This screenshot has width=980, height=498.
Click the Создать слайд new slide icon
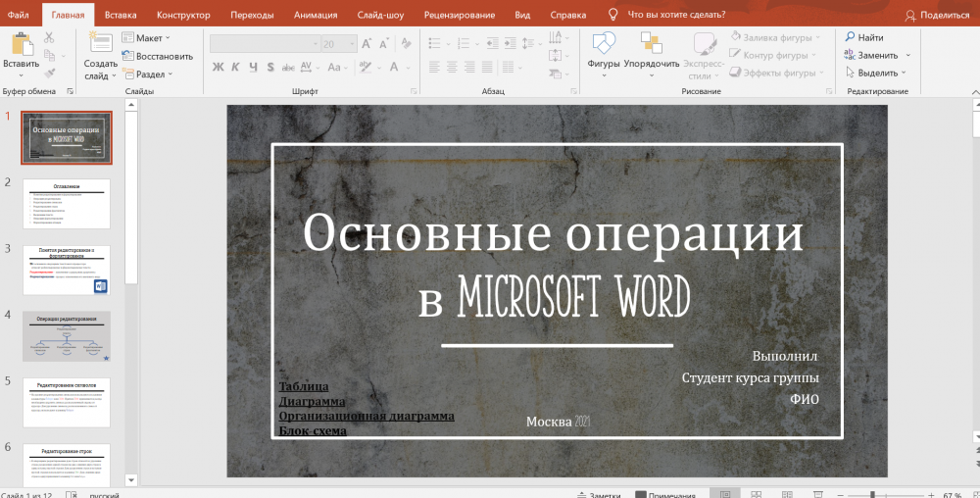pyautogui.click(x=100, y=43)
